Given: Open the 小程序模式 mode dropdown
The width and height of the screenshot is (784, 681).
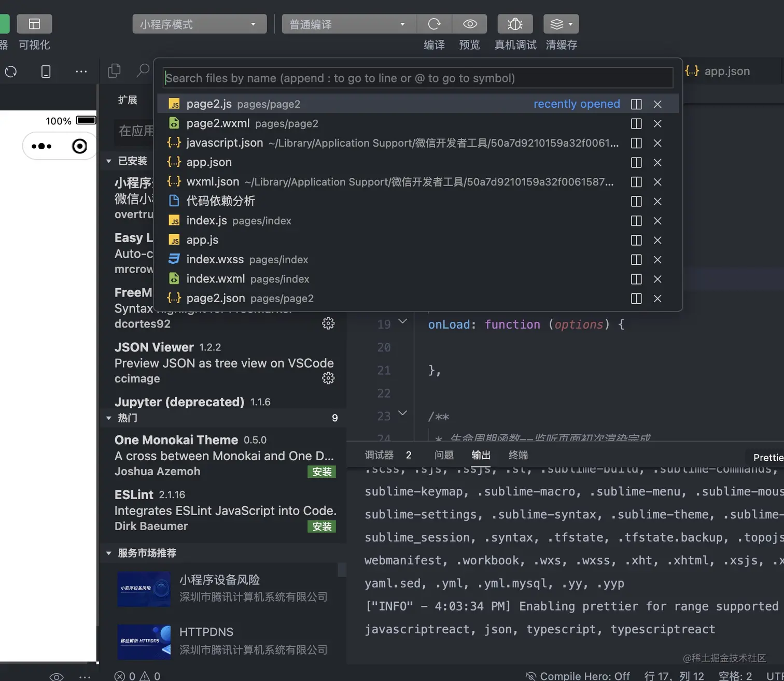Looking at the screenshot, I should tap(200, 24).
